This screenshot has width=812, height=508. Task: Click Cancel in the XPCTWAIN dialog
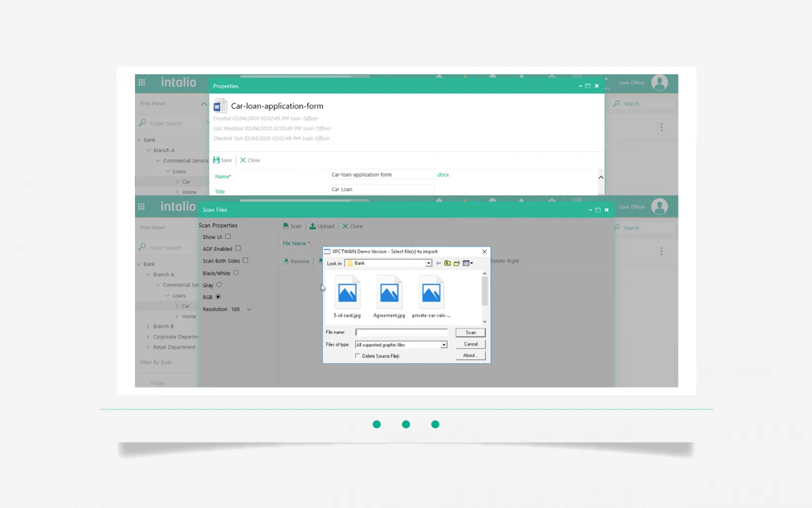(x=470, y=344)
